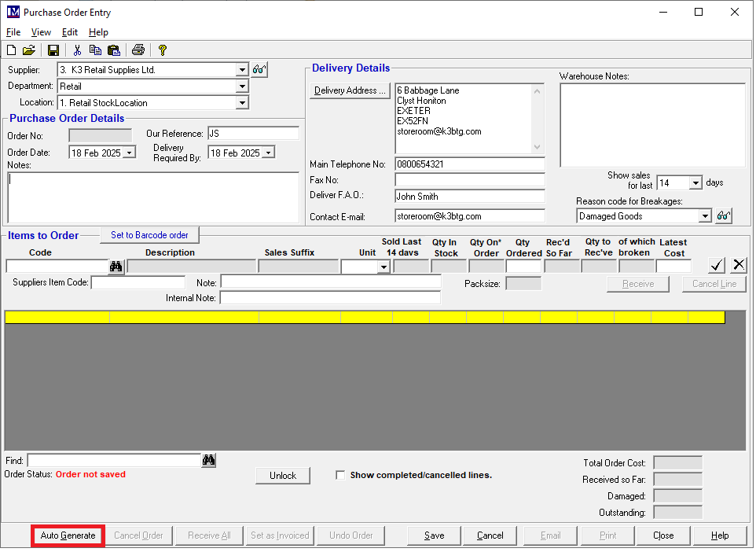756x552 pixels.
Task: Click the New document toolbar icon
Action: pos(12,50)
